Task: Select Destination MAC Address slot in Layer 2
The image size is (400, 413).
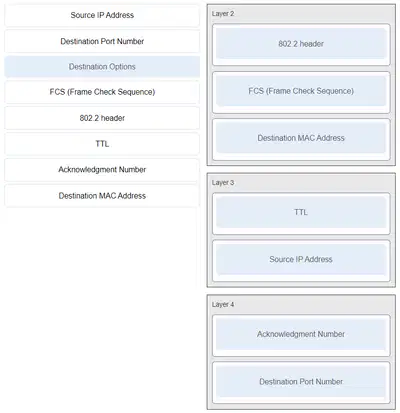Action: pyautogui.click(x=301, y=139)
